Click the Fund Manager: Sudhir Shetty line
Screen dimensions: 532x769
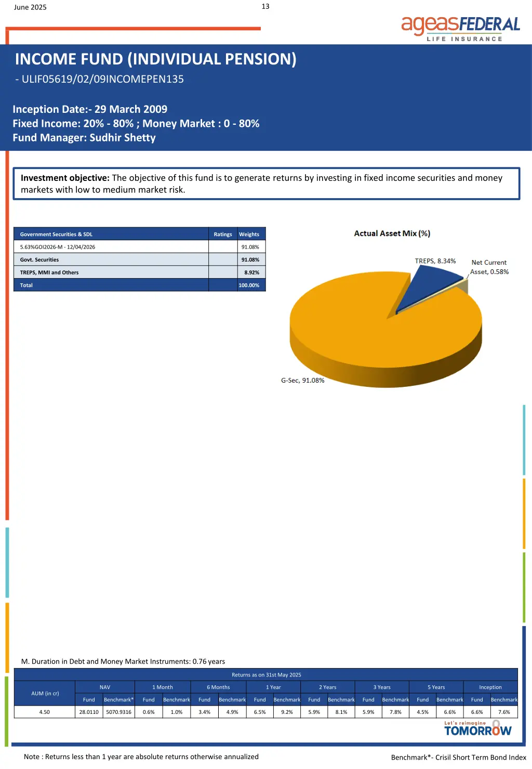[x=84, y=138]
